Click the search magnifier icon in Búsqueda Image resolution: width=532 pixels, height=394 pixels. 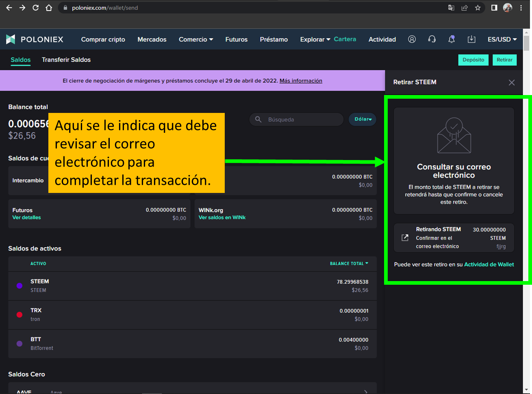point(258,119)
